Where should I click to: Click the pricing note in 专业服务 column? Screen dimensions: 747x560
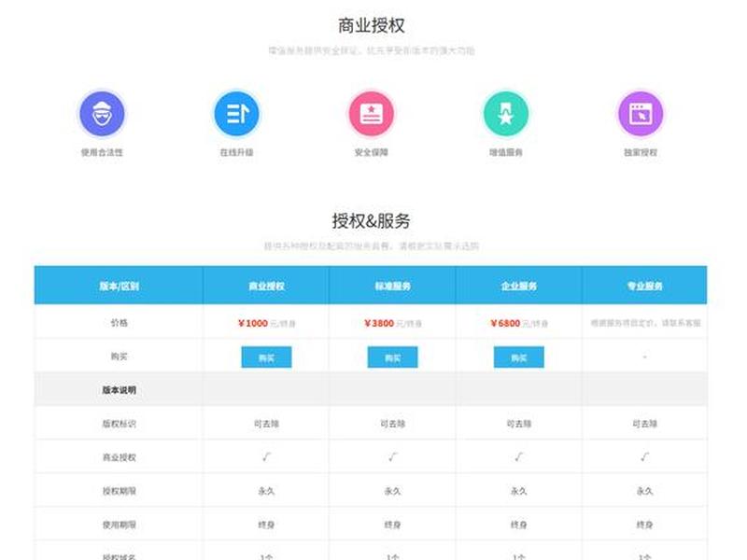tap(645, 323)
